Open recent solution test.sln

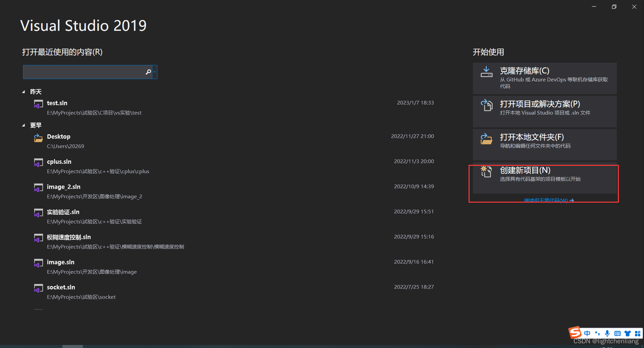pos(234,108)
